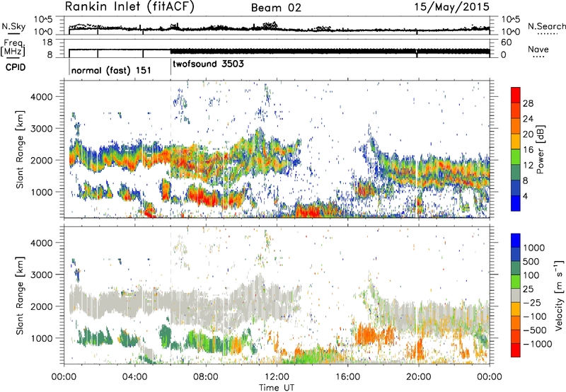Click the '08:00' time axis tick label
Image resolution: width=566 pixels, height=392 pixels.
pyautogui.click(x=206, y=377)
